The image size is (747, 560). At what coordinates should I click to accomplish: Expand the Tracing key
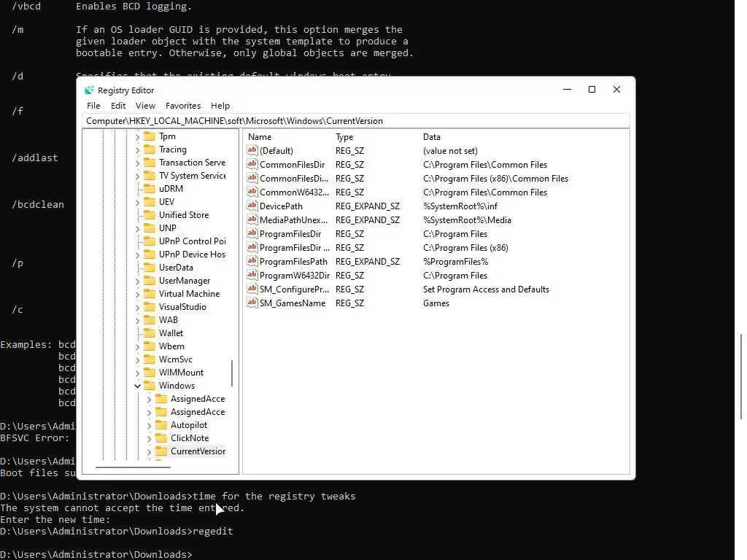coord(137,150)
